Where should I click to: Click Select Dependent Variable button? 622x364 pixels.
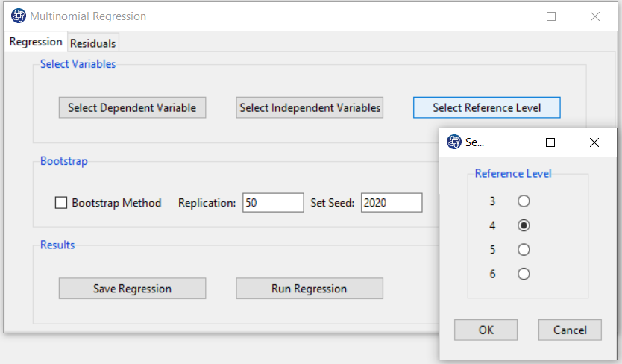(132, 107)
